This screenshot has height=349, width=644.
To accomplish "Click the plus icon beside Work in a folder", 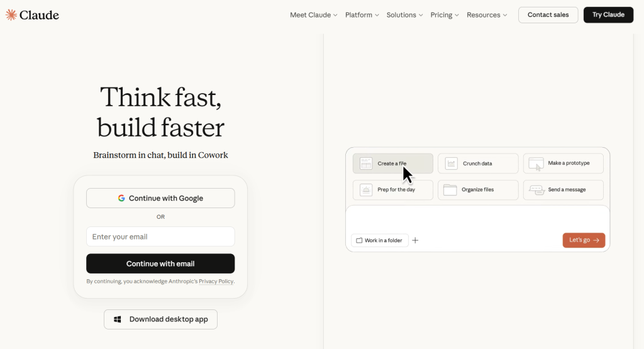I will click(415, 240).
